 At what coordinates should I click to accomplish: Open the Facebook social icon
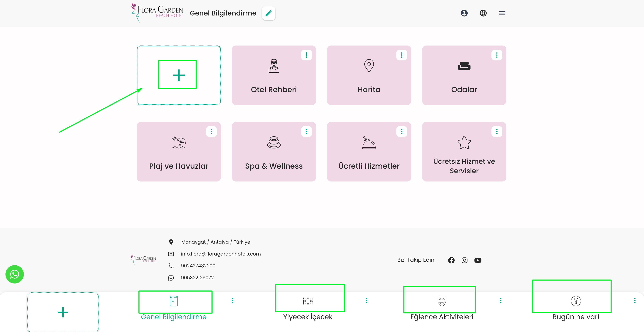point(451,260)
